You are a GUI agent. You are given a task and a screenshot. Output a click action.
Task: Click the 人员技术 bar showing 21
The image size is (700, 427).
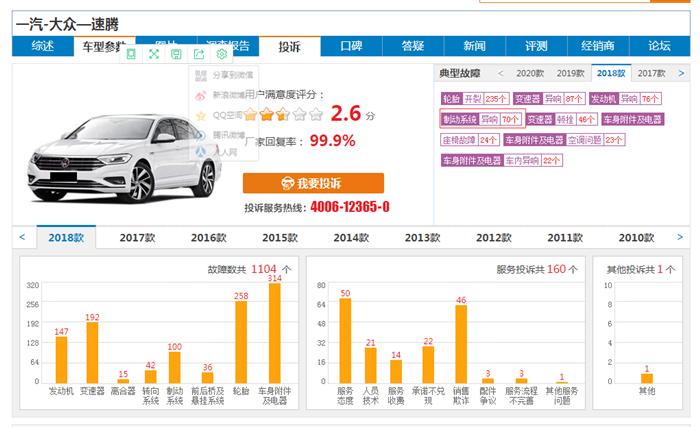coord(371,366)
